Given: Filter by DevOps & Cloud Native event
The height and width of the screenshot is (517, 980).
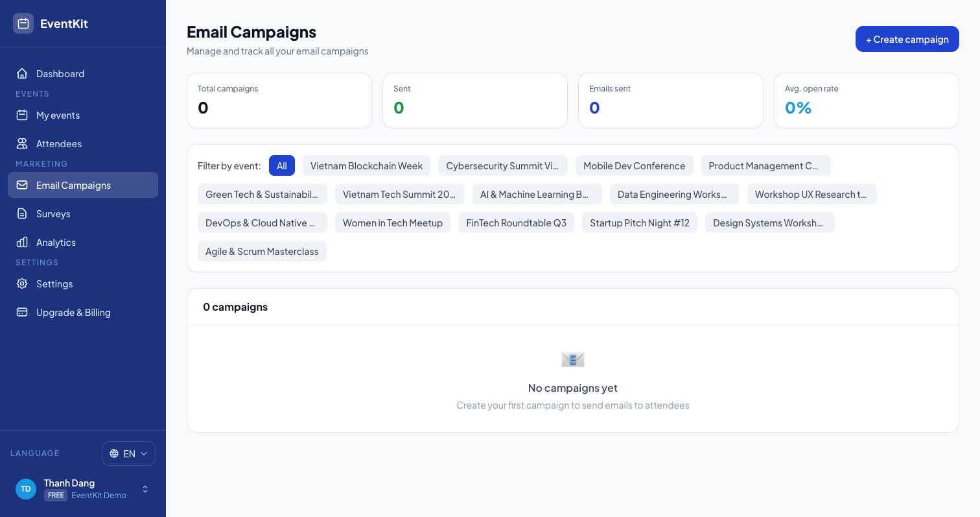Looking at the screenshot, I should click(262, 222).
